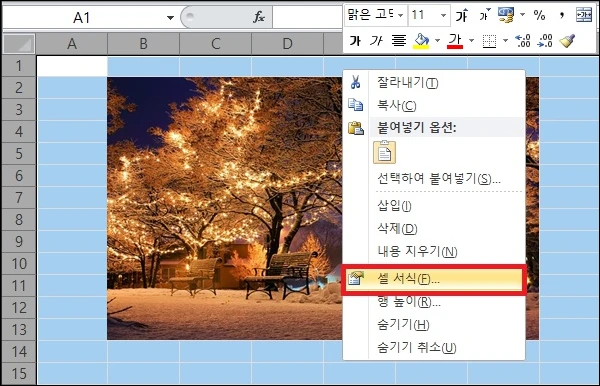
Task: Click the select all corner button
Action: pos(19,44)
